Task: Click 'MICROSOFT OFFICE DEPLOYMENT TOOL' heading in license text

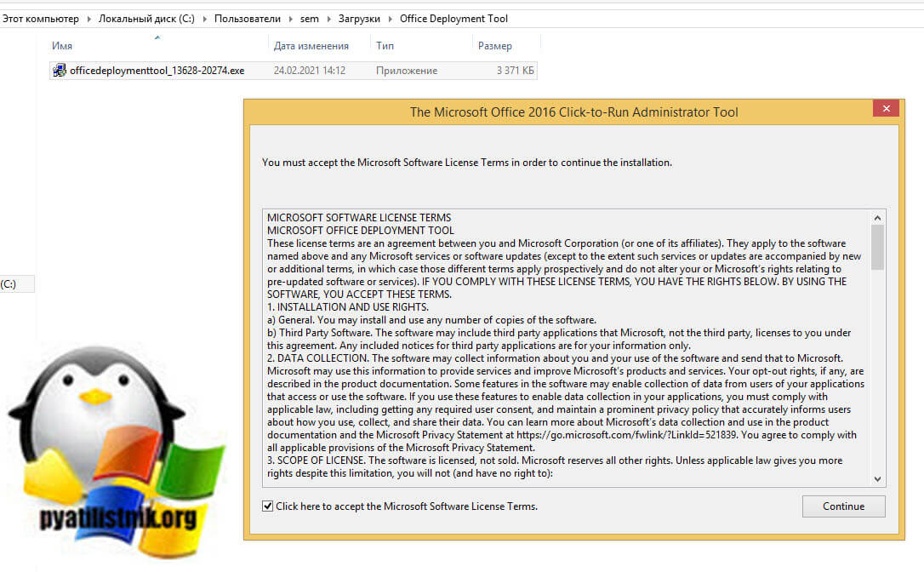Action: (x=361, y=231)
